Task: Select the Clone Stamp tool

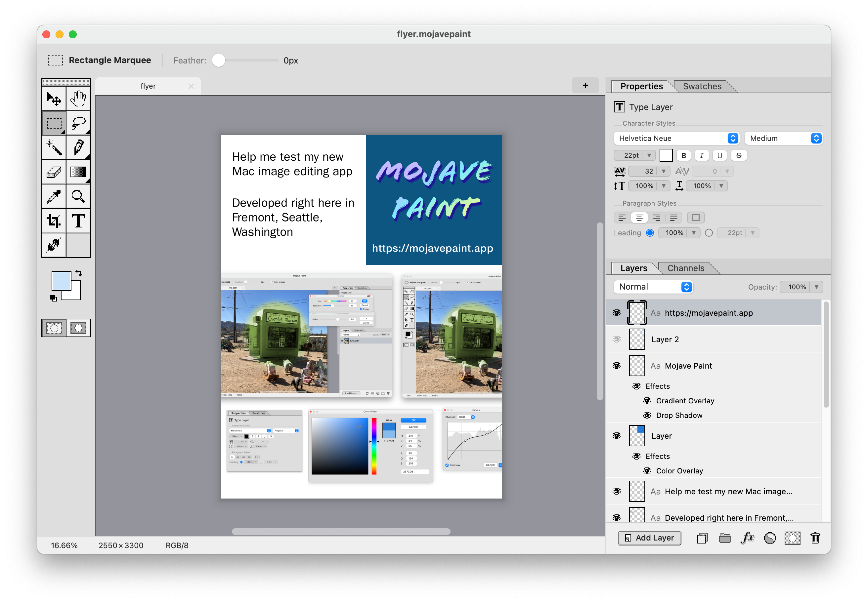Action: [x=54, y=246]
